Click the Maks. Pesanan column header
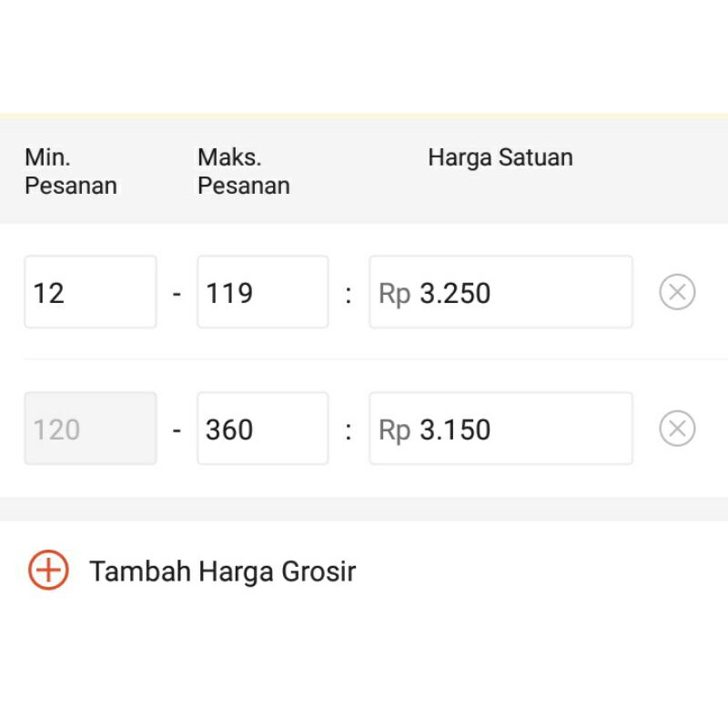The image size is (728, 728). coord(244,171)
